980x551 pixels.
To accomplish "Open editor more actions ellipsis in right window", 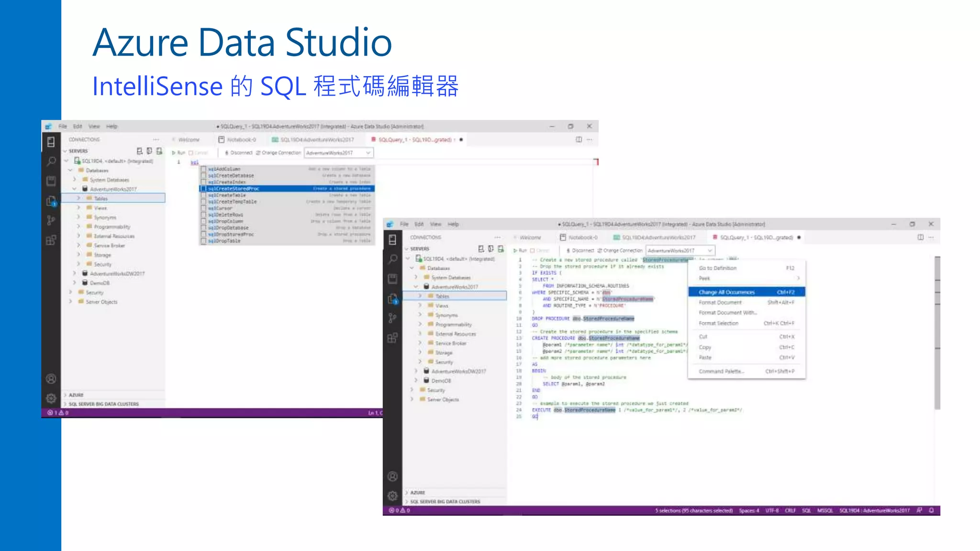I will click(x=931, y=237).
